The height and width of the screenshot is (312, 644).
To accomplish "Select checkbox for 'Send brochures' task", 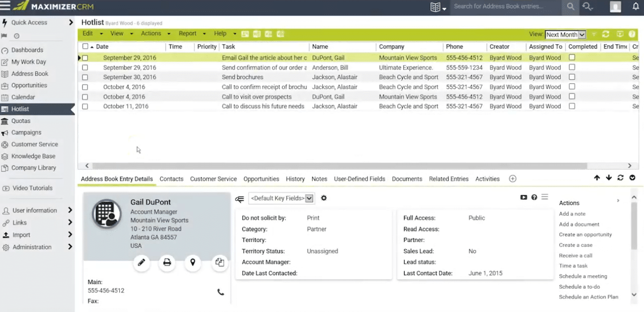I will (x=85, y=77).
